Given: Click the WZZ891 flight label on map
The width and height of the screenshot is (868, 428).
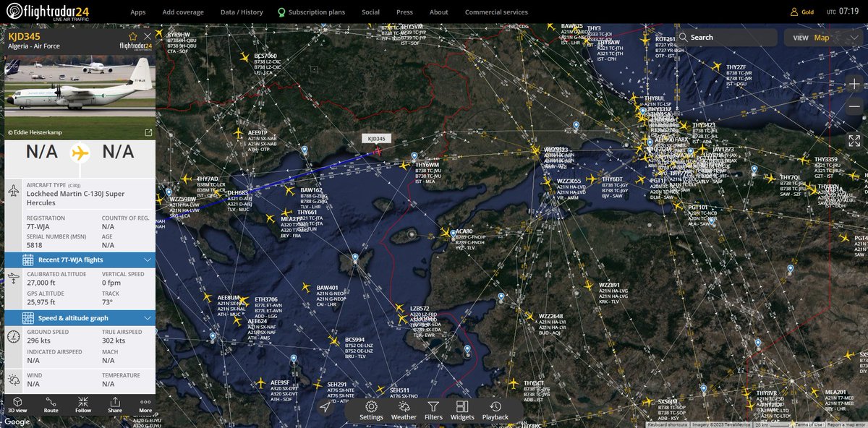Looking at the screenshot, I should tap(609, 285).
